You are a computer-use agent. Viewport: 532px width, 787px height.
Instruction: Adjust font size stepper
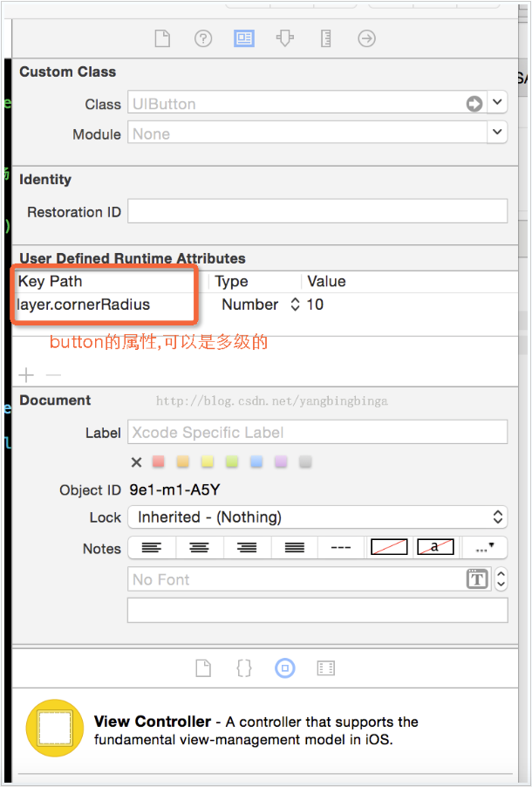[501, 579]
